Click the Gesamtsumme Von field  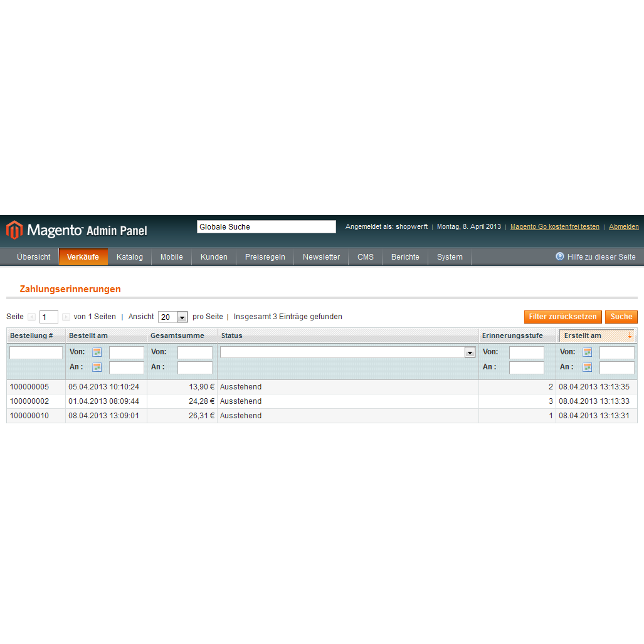(x=194, y=352)
